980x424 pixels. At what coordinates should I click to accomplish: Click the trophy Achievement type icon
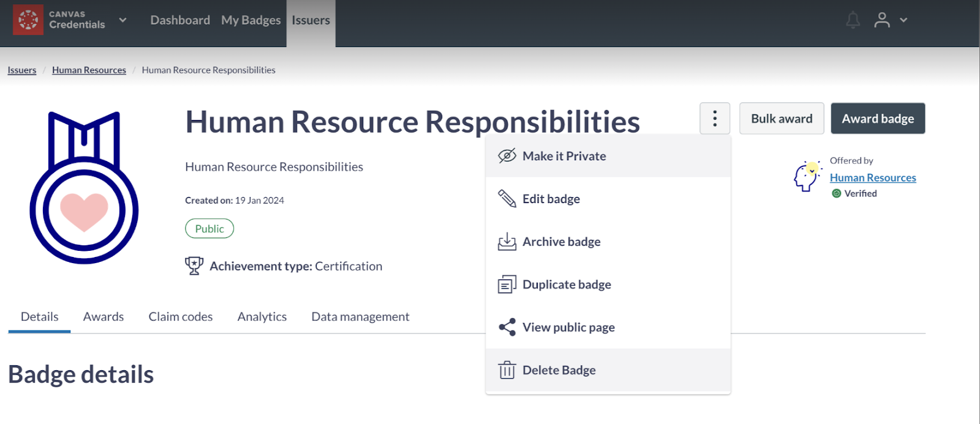point(194,266)
